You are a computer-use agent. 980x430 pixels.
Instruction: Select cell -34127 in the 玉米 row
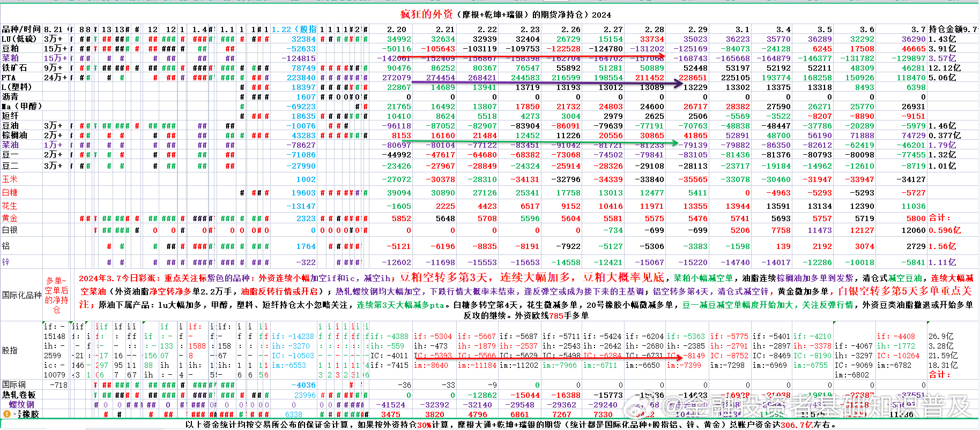pyautogui.click(x=911, y=179)
